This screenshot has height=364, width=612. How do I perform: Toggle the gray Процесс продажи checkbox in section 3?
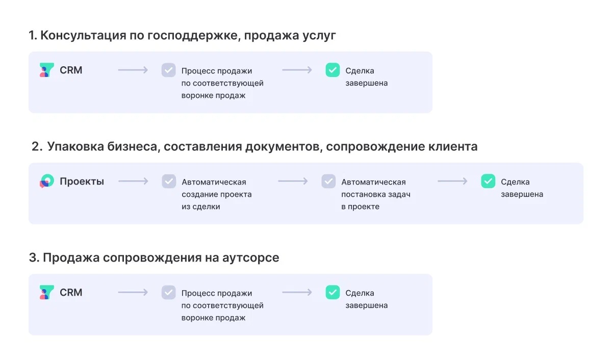[169, 293]
